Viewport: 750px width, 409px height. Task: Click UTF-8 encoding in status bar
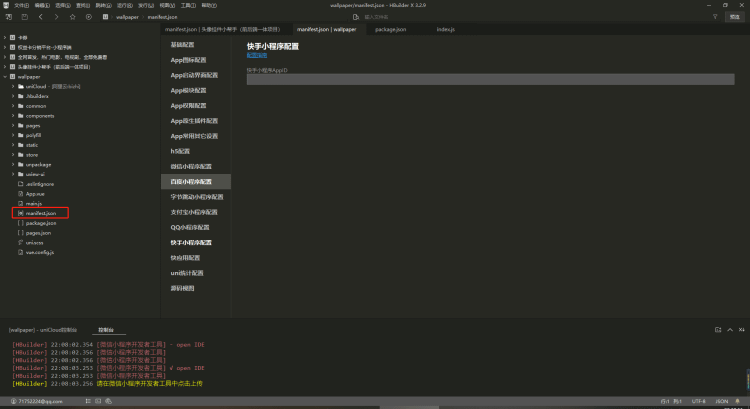click(698, 401)
